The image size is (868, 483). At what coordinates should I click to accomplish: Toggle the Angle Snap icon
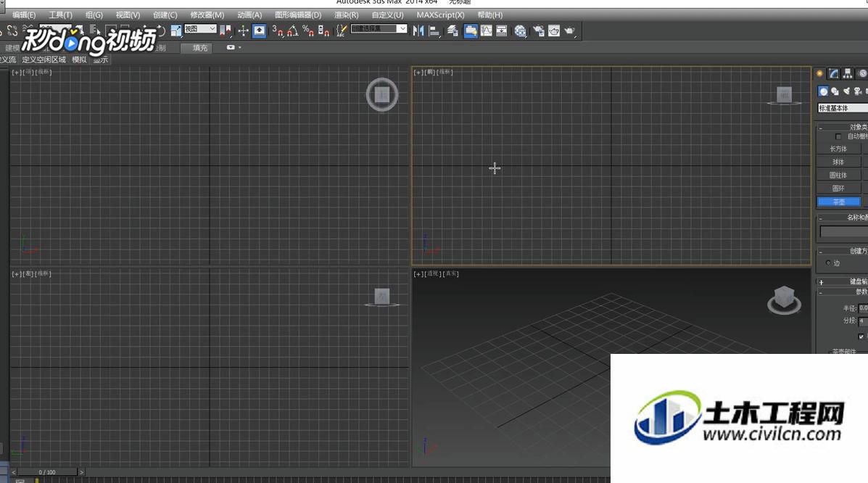coord(293,31)
